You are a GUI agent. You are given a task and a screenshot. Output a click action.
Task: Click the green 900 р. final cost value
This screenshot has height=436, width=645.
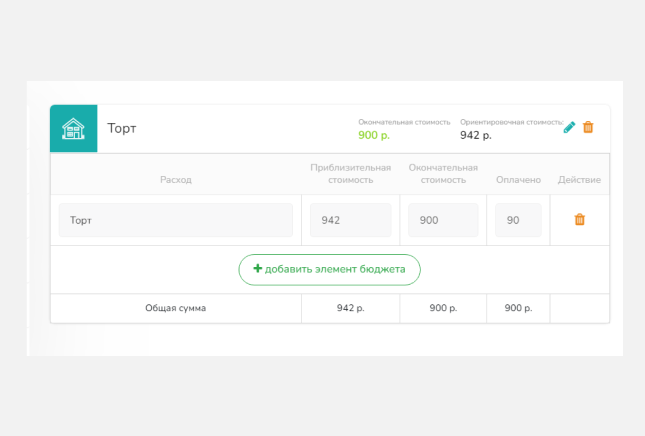point(374,135)
